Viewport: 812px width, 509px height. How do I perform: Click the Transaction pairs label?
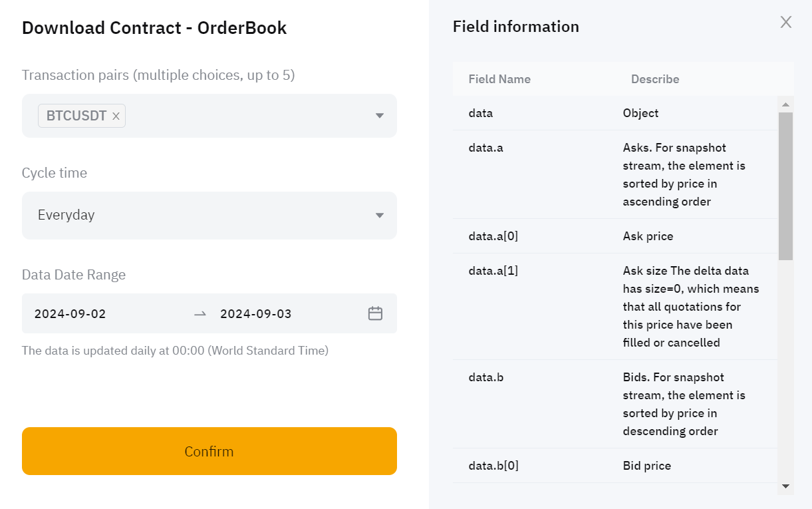(158, 75)
